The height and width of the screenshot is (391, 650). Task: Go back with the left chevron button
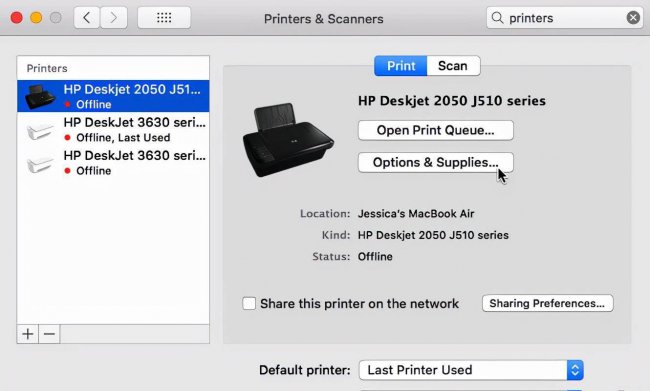[x=87, y=18]
